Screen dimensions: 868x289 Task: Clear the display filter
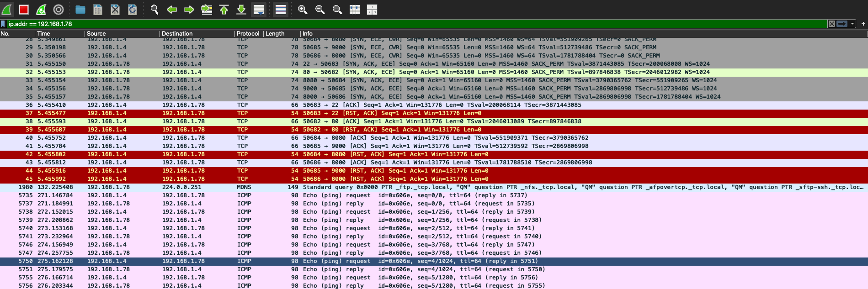832,24
